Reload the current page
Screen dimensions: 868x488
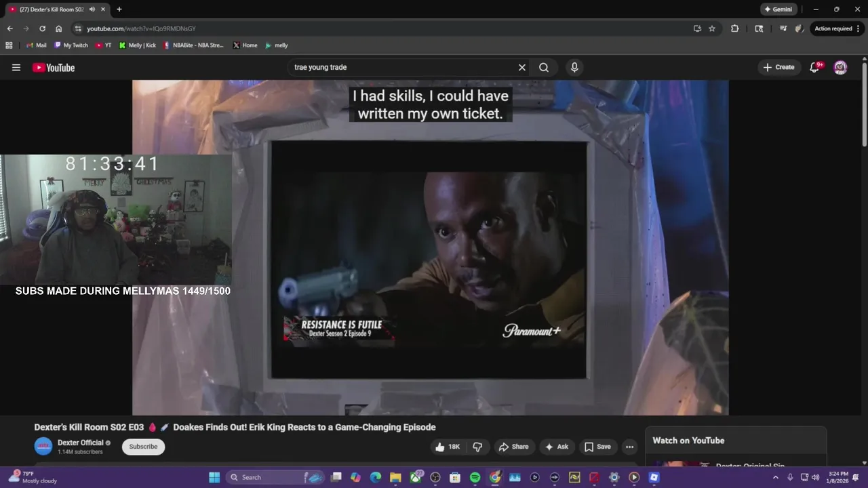pyautogui.click(x=42, y=28)
